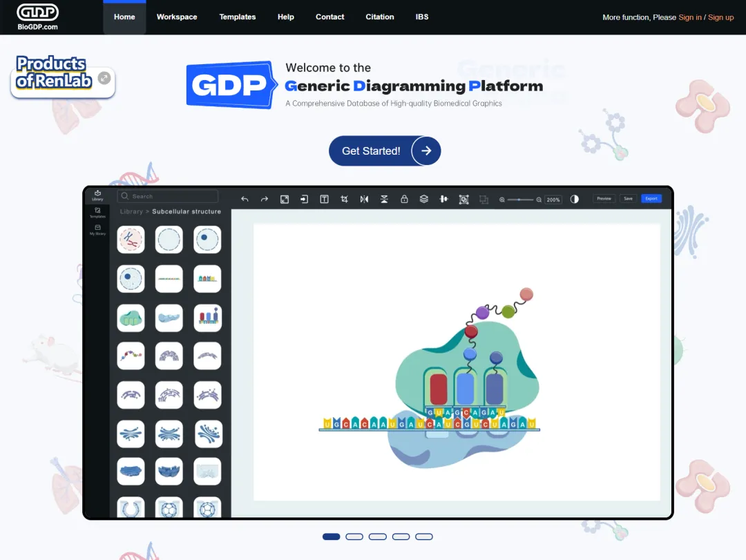Image resolution: width=746 pixels, height=560 pixels.
Task: Click the flip vertical icon
Action: (x=384, y=200)
